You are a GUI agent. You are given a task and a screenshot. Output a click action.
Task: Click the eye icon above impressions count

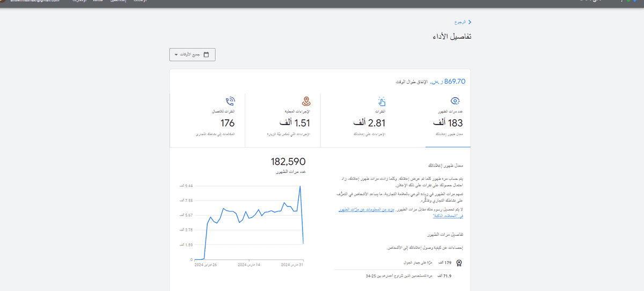point(456,101)
